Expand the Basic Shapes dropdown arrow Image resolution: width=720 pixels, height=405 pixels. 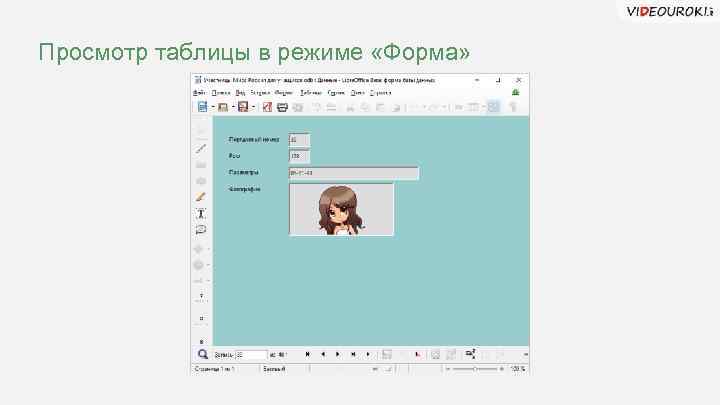point(208,249)
